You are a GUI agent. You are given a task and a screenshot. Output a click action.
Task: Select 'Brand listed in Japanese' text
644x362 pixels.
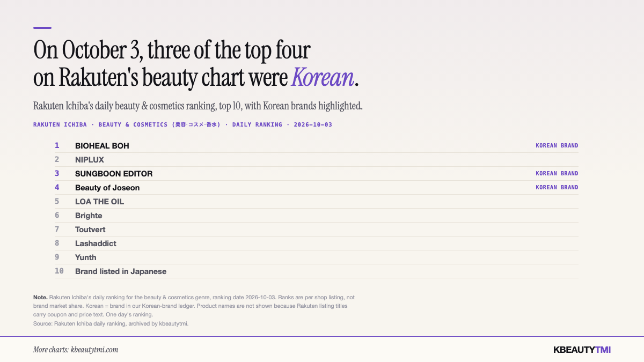pos(121,271)
